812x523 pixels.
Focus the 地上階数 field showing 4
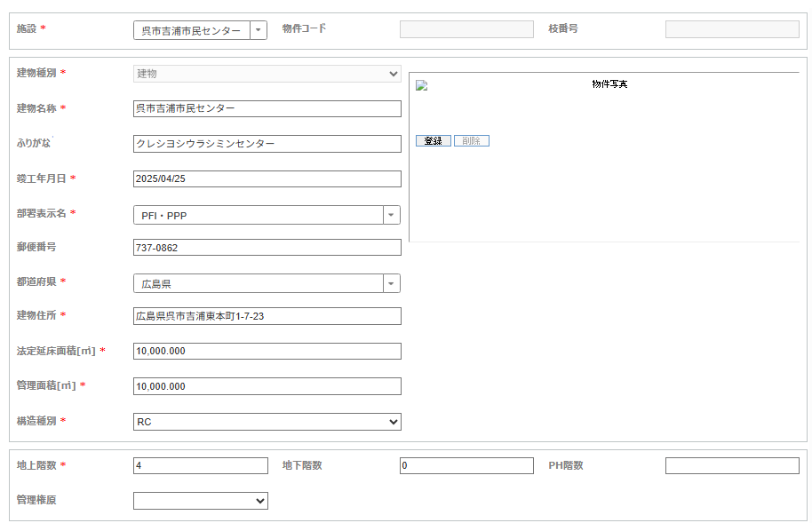click(201, 465)
